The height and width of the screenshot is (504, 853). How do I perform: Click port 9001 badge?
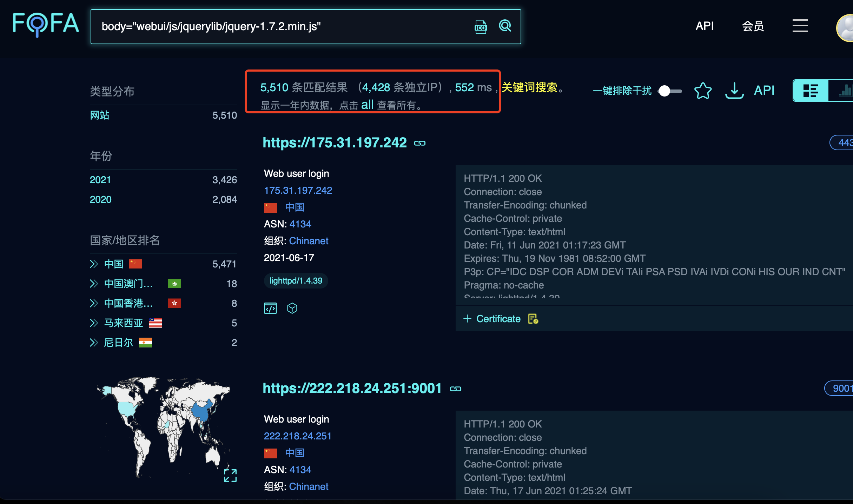click(839, 388)
